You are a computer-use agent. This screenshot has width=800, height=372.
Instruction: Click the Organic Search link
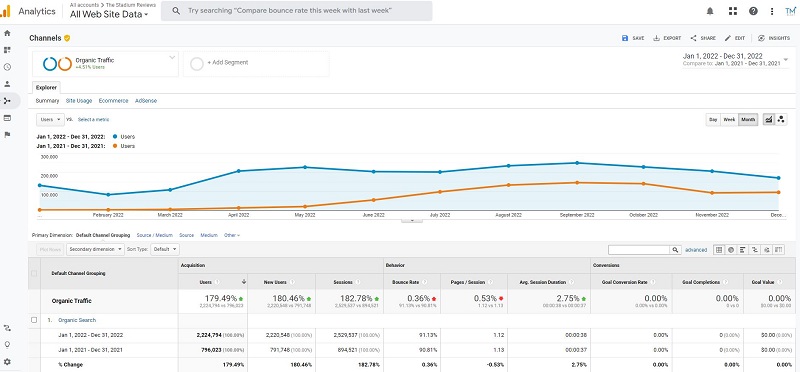tap(77, 320)
